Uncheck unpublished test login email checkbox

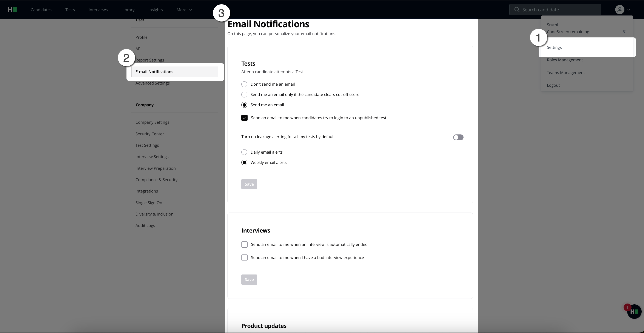click(244, 118)
